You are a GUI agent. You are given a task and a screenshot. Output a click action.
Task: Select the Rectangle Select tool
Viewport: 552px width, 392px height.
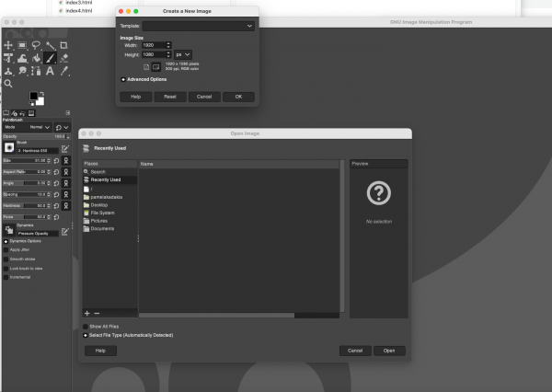22,45
